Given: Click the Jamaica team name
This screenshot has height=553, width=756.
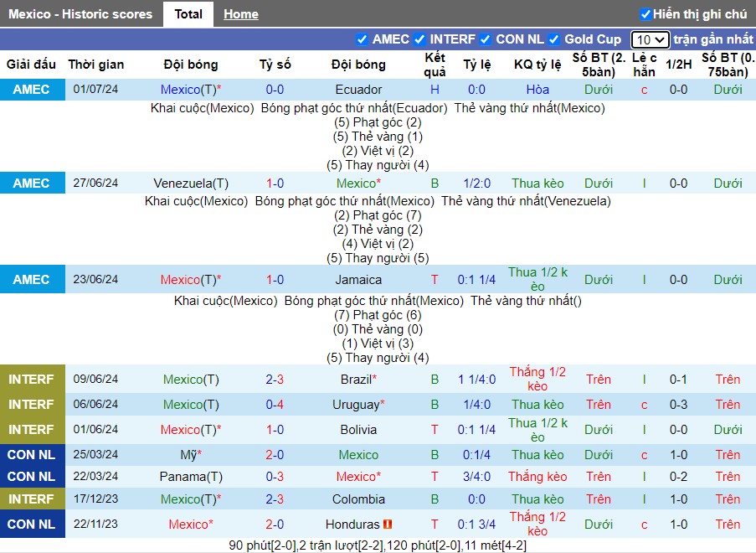Looking at the screenshot, I should (x=358, y=279).
